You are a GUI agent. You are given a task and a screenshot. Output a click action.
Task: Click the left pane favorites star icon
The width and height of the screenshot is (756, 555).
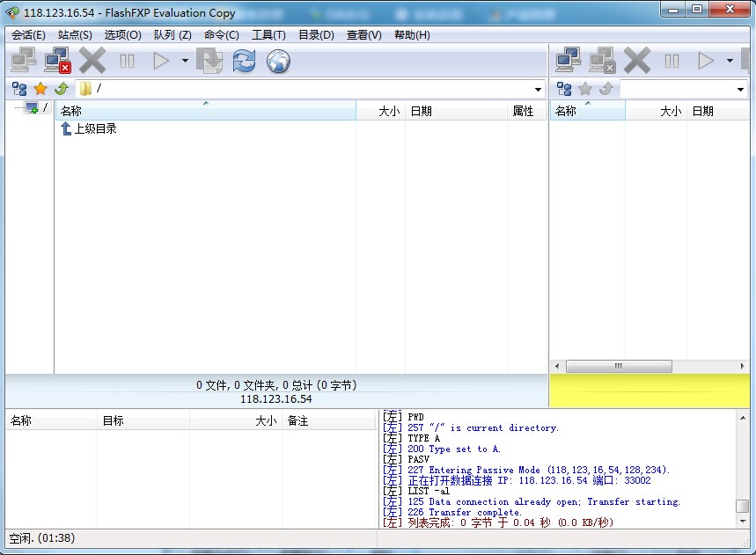[40, 89]
